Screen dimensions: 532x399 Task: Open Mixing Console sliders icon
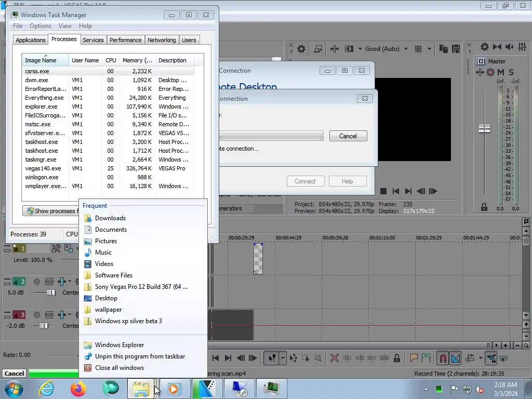pos(522,47)
